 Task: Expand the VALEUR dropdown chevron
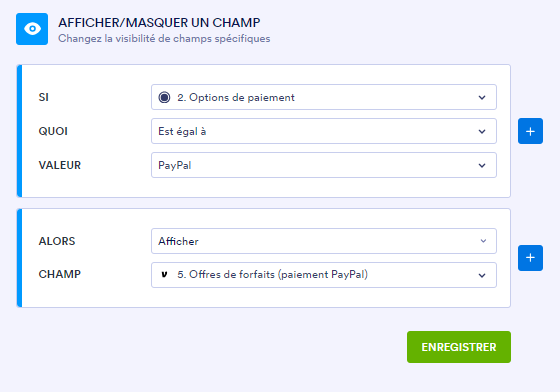point(482,165)
